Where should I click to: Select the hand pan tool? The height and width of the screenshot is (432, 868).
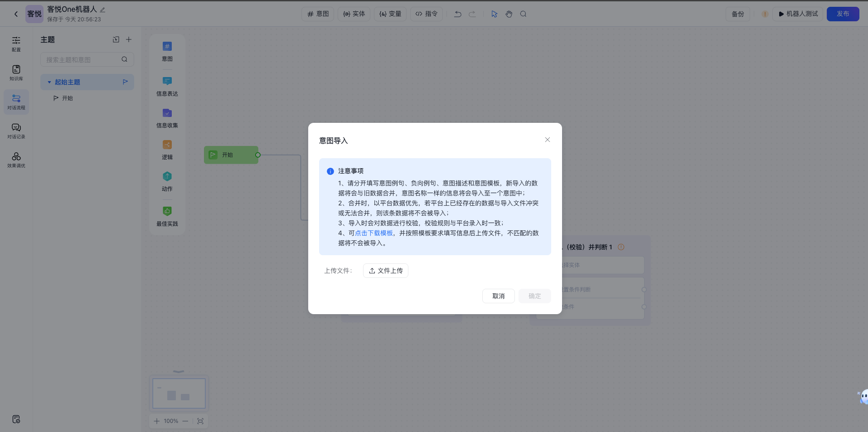click(509, 14)
